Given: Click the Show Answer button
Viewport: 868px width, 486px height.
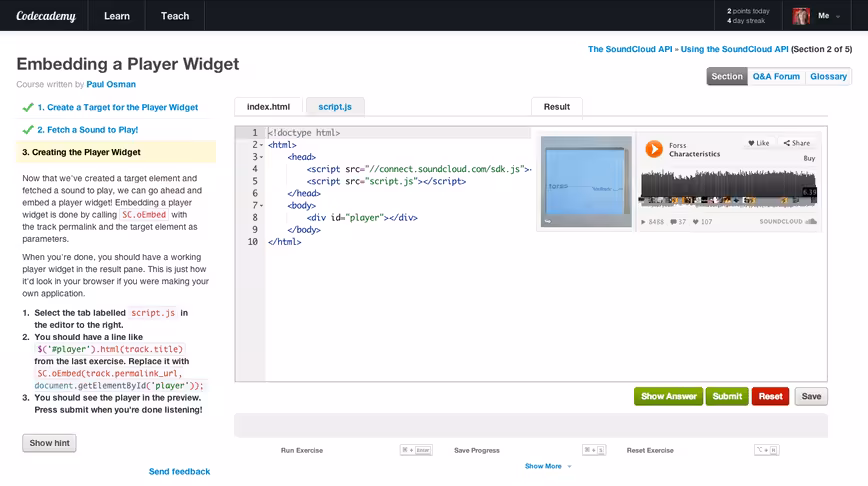Looking at the screenshot, I should pyautogui.click(x=668, y=396).
